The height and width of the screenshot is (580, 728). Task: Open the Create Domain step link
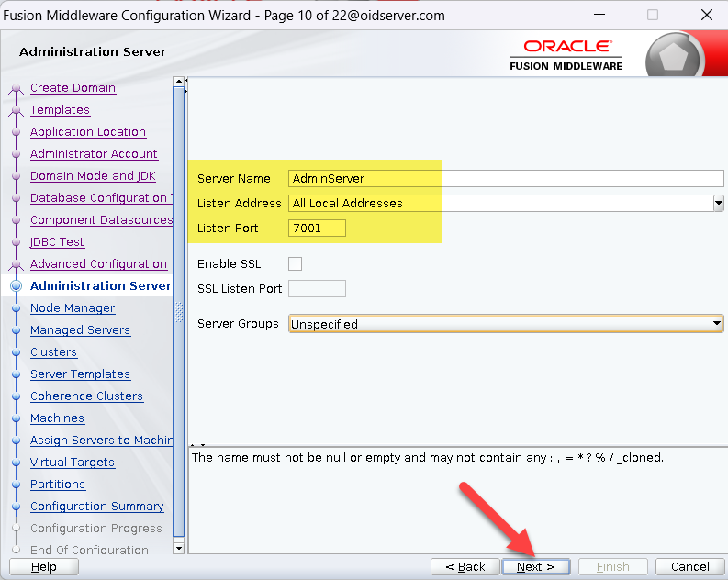click(73, 88)
